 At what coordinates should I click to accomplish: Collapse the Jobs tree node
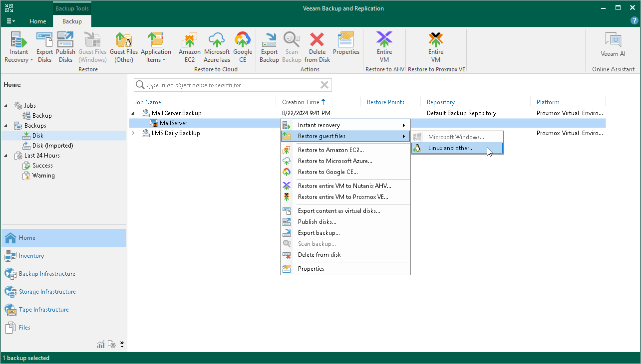(x=6, y=106)
